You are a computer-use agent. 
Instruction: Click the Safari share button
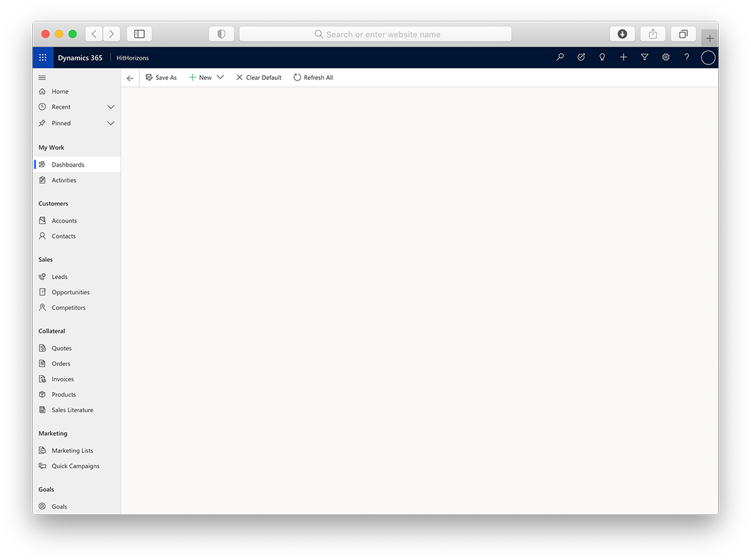(653, 34)
